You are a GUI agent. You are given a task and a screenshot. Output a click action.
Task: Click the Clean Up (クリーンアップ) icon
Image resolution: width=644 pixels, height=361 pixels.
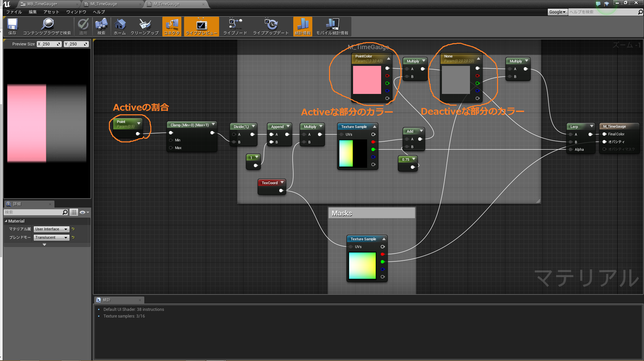point(145,25)
